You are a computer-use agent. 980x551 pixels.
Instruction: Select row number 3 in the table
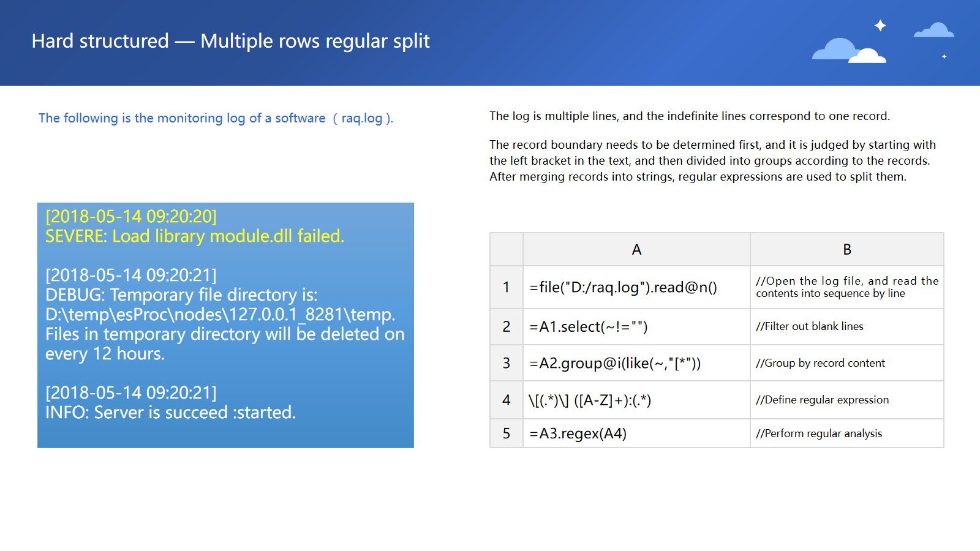[x=506, y=363]
